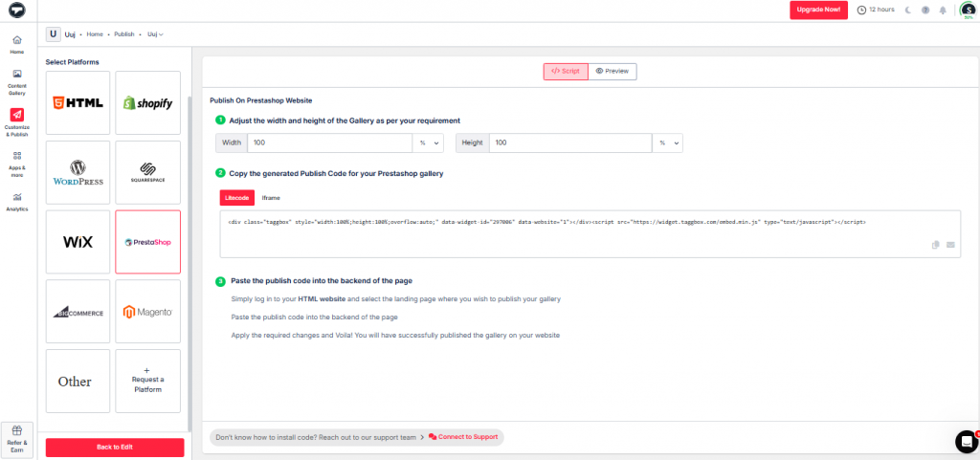The image size is (980, 460).
Task: Click the Width input field
Action: [x=329, y=142]
